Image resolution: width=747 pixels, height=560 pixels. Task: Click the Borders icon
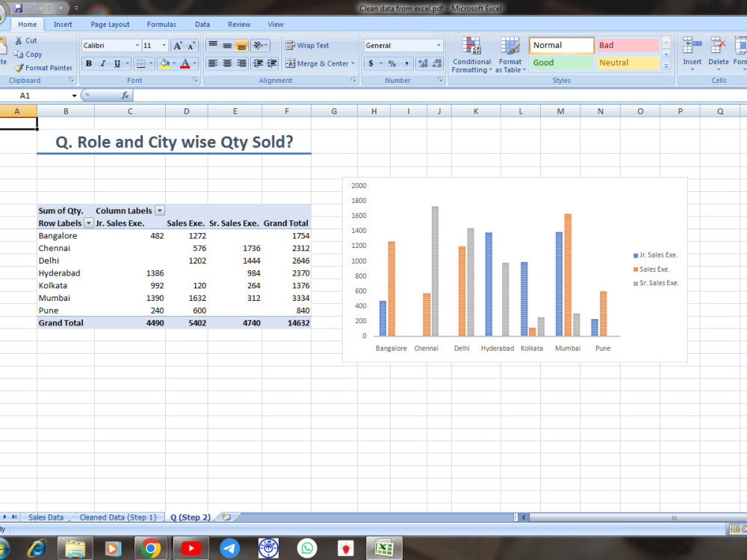[x=140, y=63]
